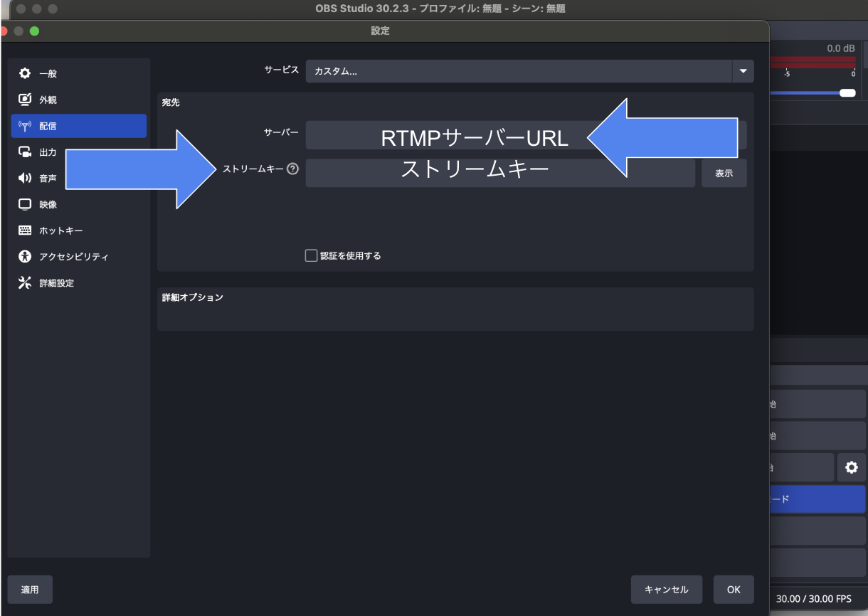
Task: Click the antenna icon beside 配信
Action: tap(25, 126)
